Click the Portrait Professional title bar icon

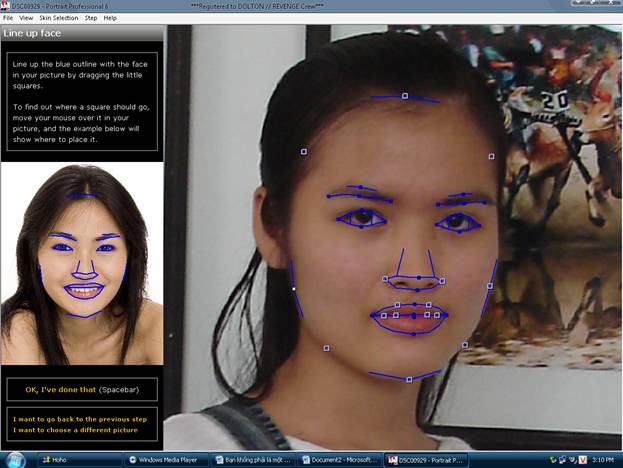click(6, 6)
